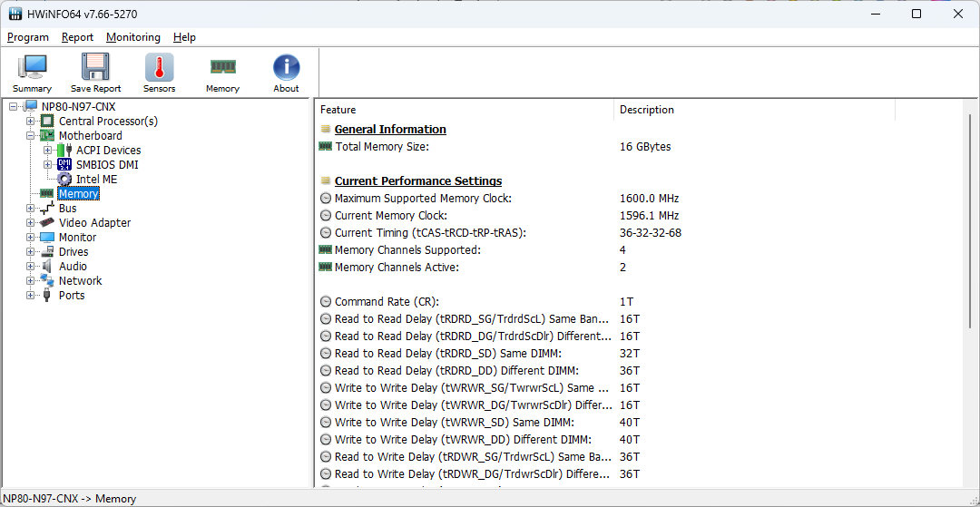980x507 pixels.
Task: Click the Feature column header
Action: [465, 110]
